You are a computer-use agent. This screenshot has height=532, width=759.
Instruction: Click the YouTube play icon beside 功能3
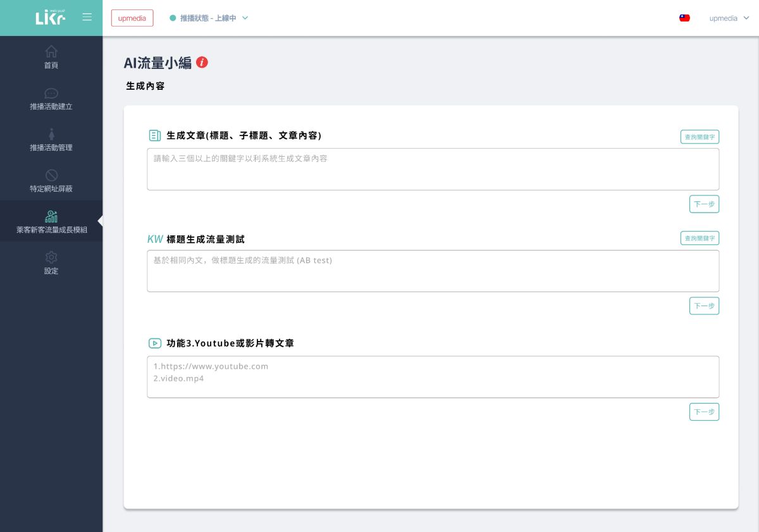[154, 343]
